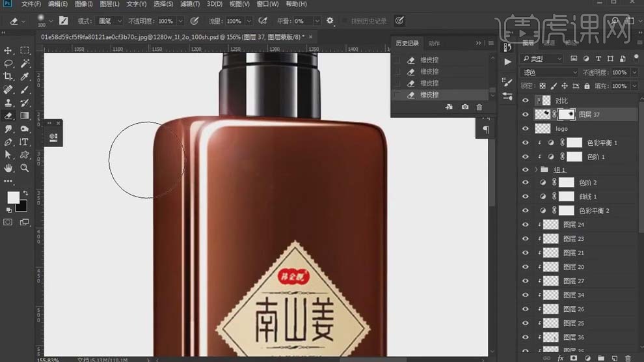Viewport: 644px width, 362px height.
Task: Select the Type tool
Action: coord(25,142)
